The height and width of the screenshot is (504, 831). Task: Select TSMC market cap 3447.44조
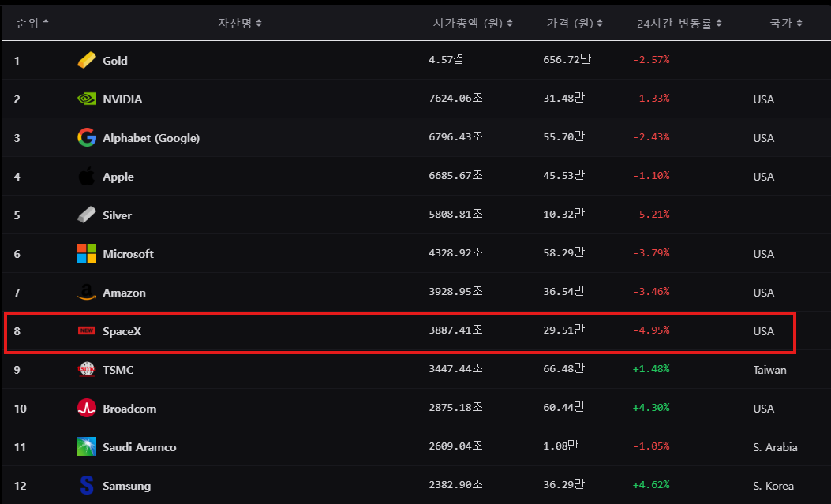click(x=456, y=368)
